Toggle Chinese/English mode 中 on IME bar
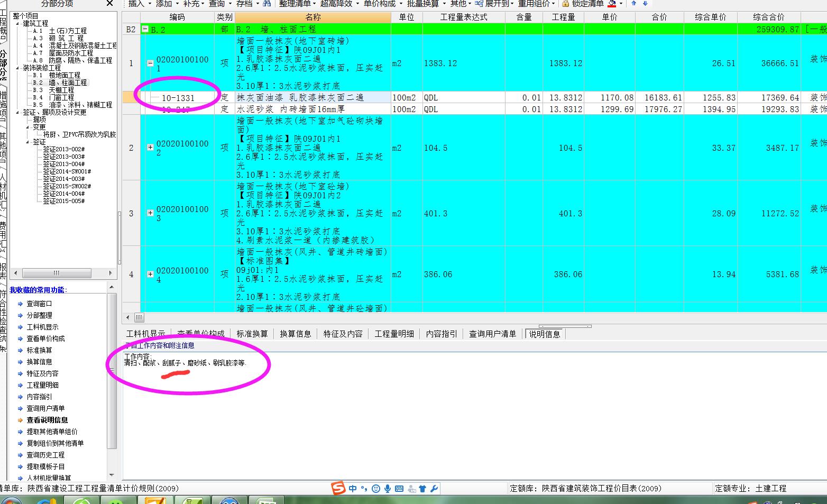The height and width of the screenshot is (504, 827). pyautogui.click(x=353, y=489)
